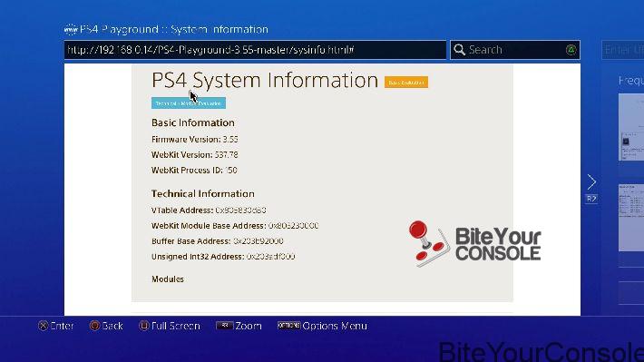
Task: Click the URL address bar
Action: click(x=255, y=50)
